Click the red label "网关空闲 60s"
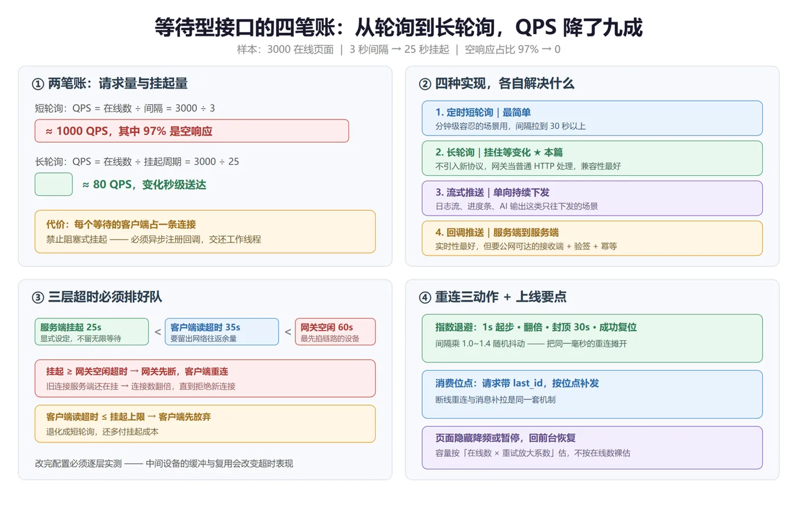797x532 pixels. pyautogui.click(x=327, y=327)
